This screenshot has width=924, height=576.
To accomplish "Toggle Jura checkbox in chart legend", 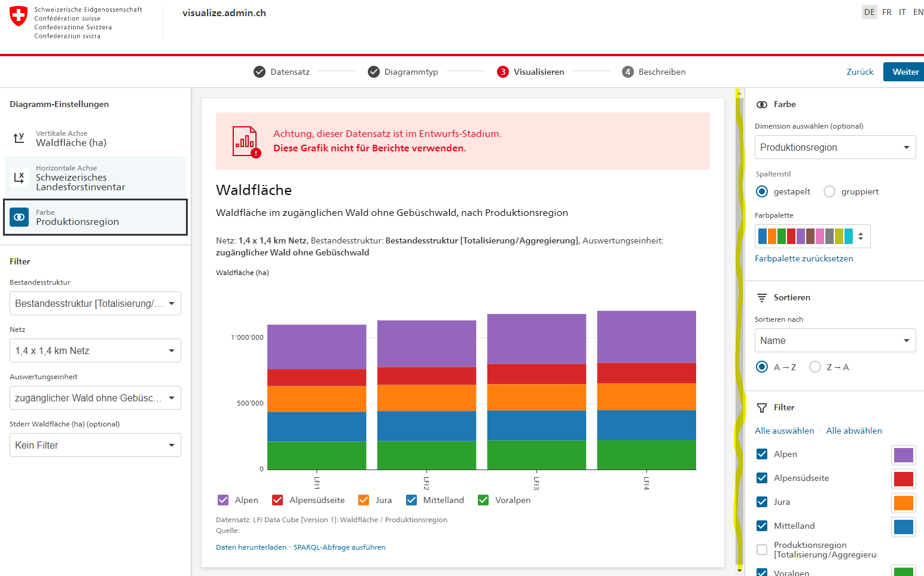I will tap(364, 500).
